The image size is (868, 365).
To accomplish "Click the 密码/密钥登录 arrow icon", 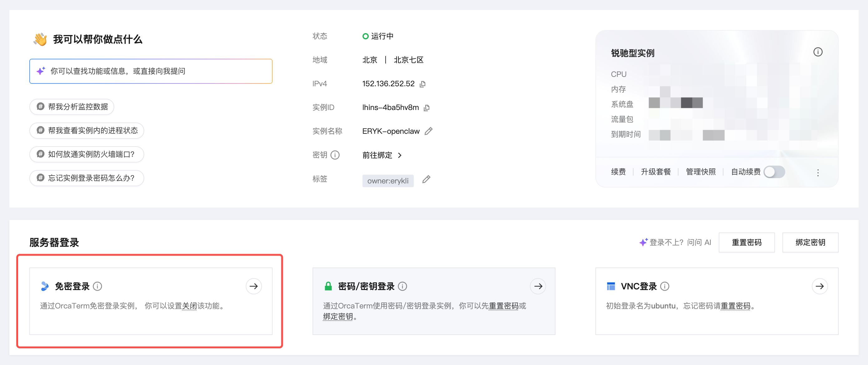I will tap(538, 286).
